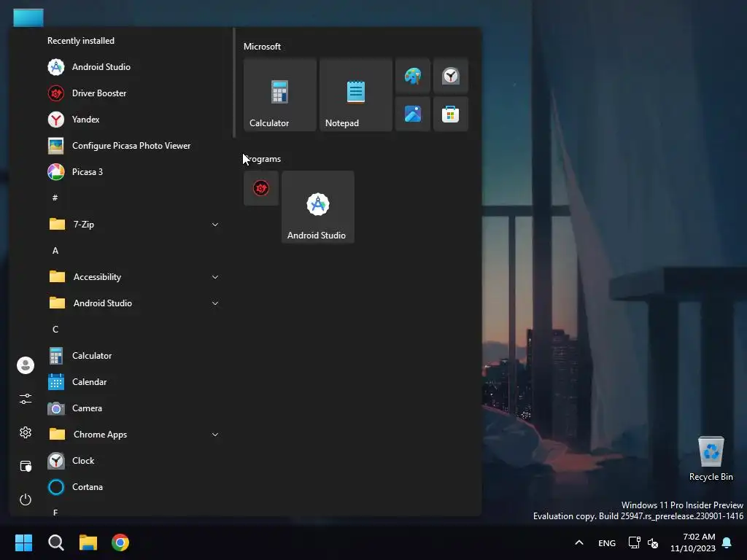Open Settings gear in Start sidebar
This screenshot has width=747, height=560.
click(x=26, y=432)
